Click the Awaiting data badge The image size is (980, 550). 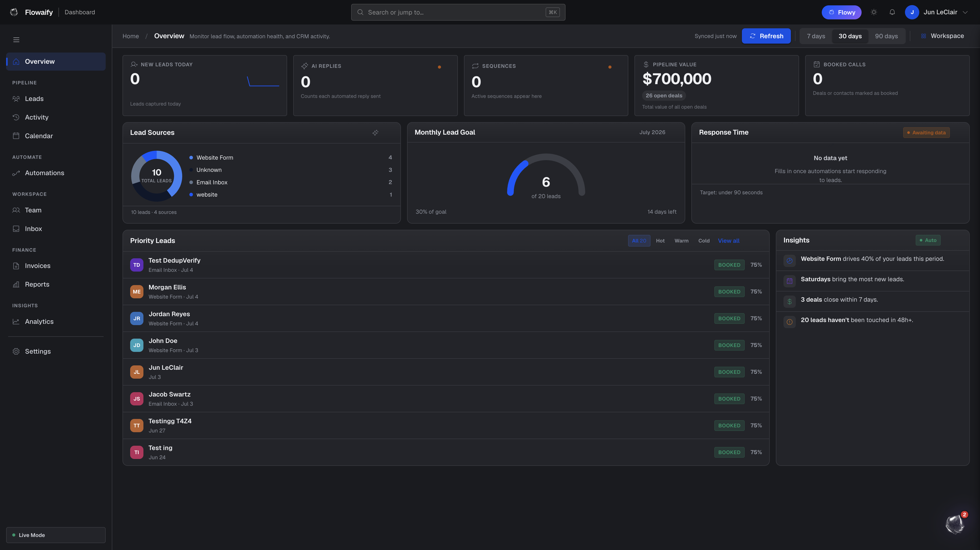(926, 133)
